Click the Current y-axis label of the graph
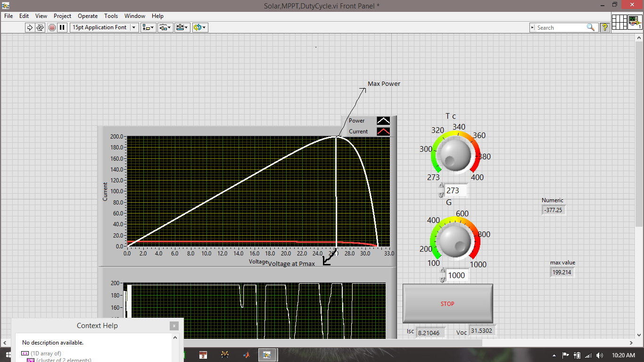The image size is (644, 362). 105,192
